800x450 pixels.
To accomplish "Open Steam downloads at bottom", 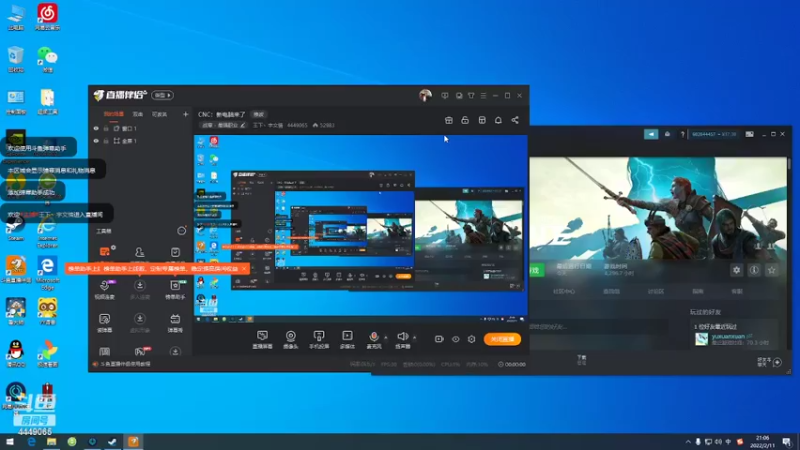I will point(582,360).
